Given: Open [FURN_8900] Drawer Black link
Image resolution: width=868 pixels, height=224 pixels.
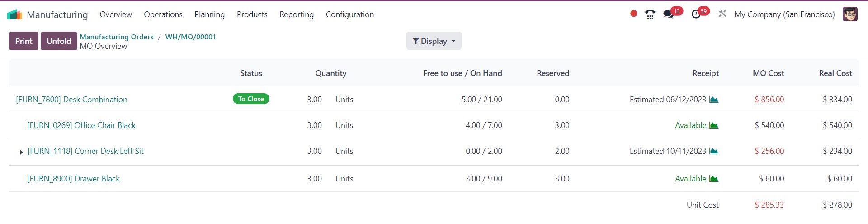Looking at the screenshot, I should coord(74,179).
